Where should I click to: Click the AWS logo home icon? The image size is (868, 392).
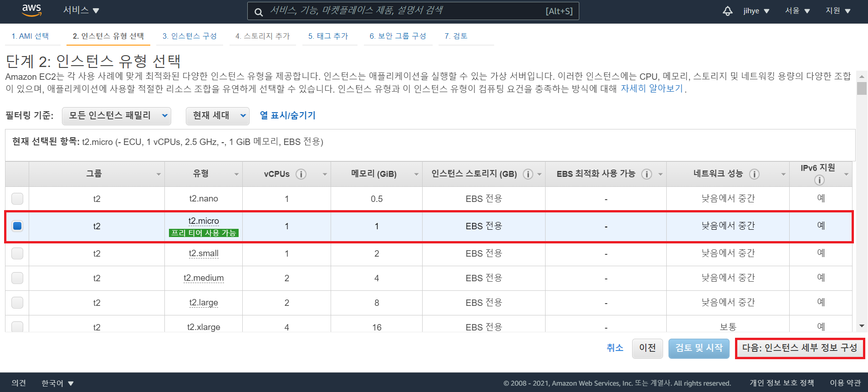coord(31,10)
